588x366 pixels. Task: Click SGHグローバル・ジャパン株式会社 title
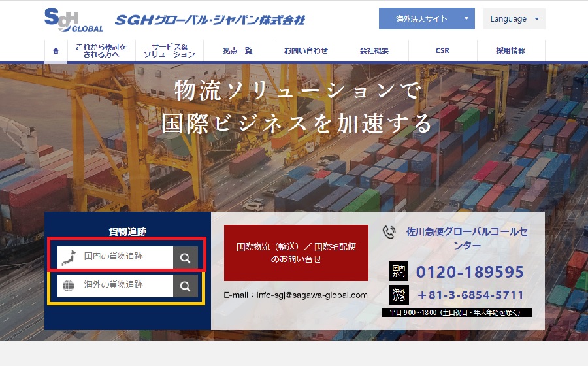(x=210, y=20)
